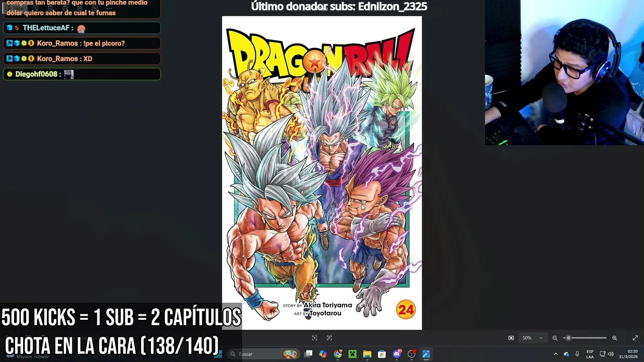Click the zoom out magnifier button
This screenshot has width=644, height=362.
point(555,338)
